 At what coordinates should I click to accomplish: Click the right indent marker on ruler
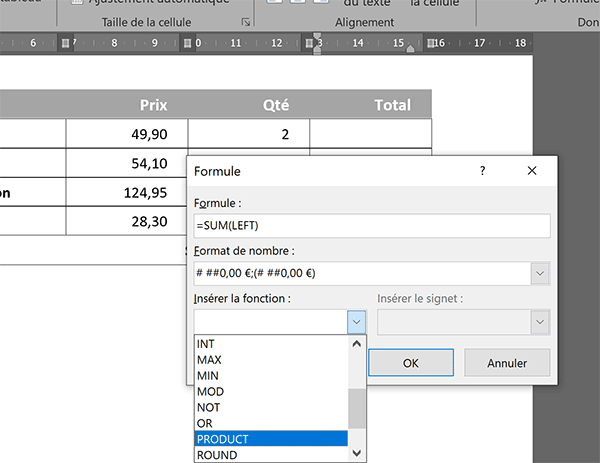410,49
